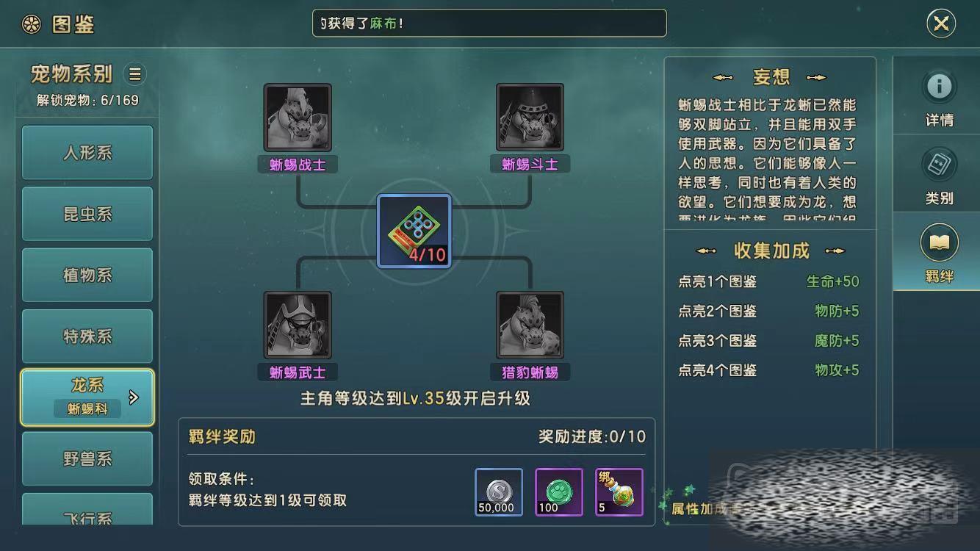Open the 野兽系 category
Viewport: 980px width, 551px height.
(87, 459)
